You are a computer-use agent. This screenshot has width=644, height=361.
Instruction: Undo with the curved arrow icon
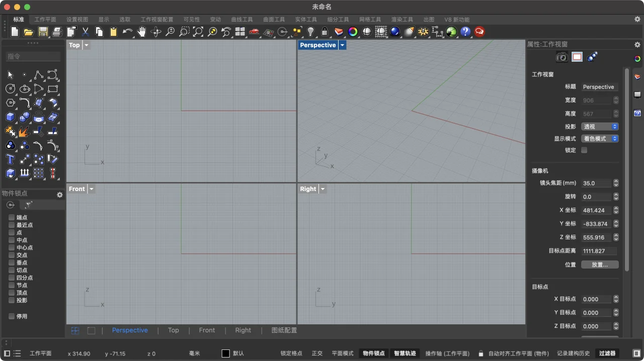128,32
